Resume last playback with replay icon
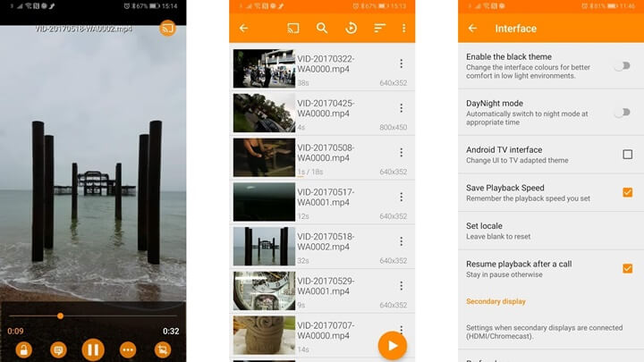The width and height of the screenshot is (644, 362). (x=352, y=28)
